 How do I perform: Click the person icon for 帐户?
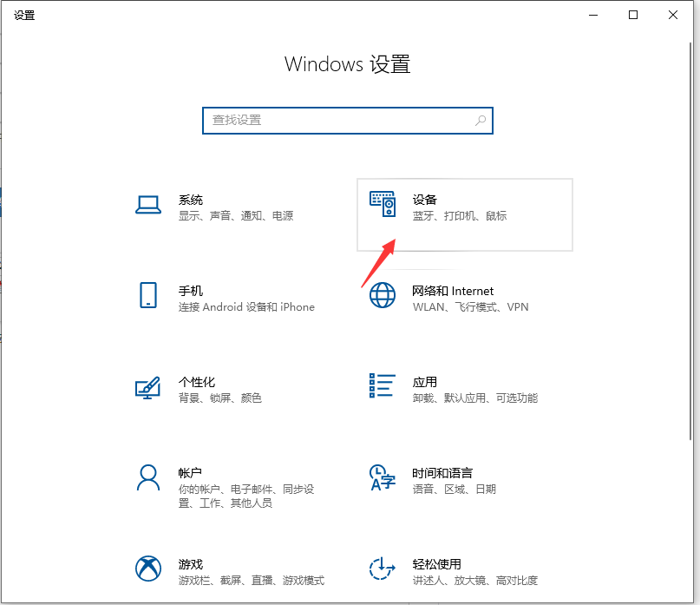click(148, 477)
